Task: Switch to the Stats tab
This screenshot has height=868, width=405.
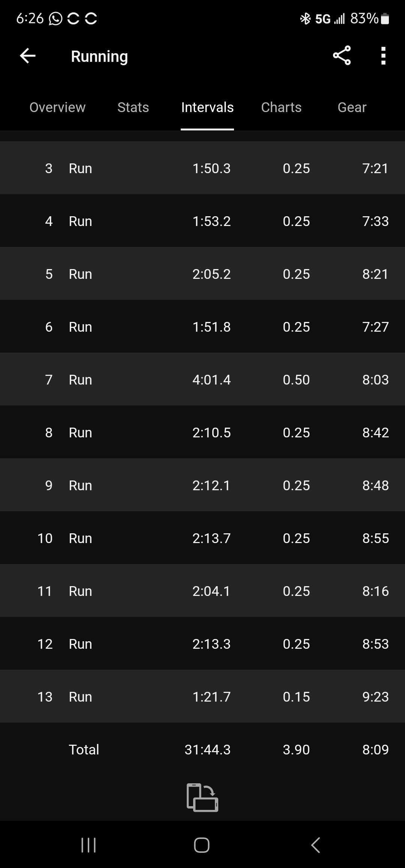Action: pyautogui.click(x=133, y=108)
